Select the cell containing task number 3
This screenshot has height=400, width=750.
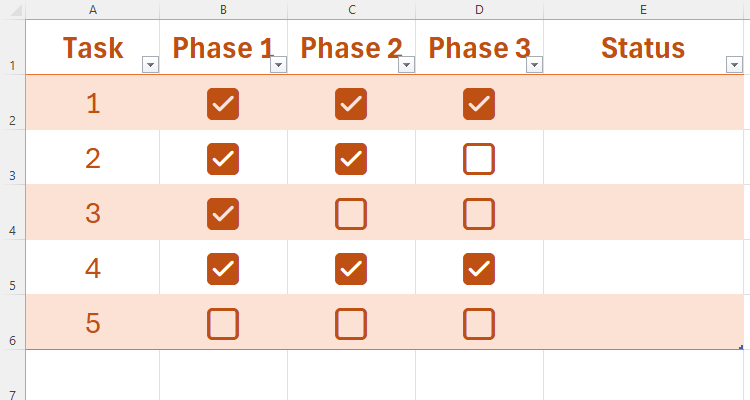[93, 214]
